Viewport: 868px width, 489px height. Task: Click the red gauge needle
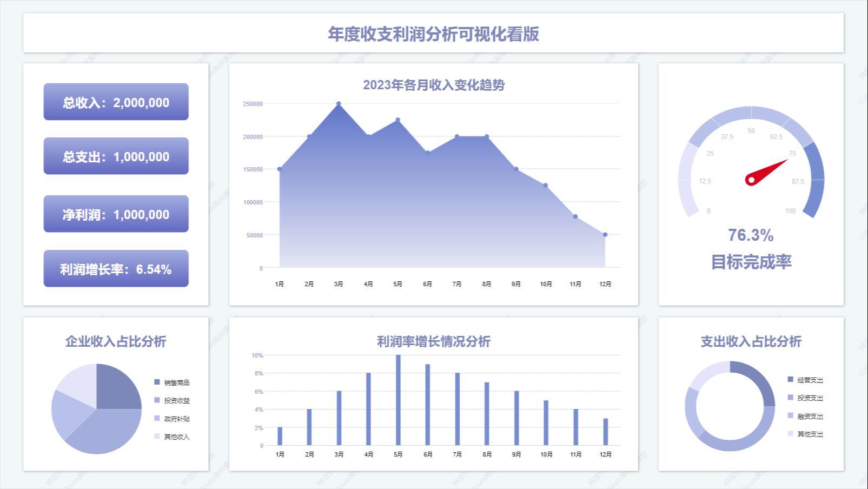tap(766, 172)
